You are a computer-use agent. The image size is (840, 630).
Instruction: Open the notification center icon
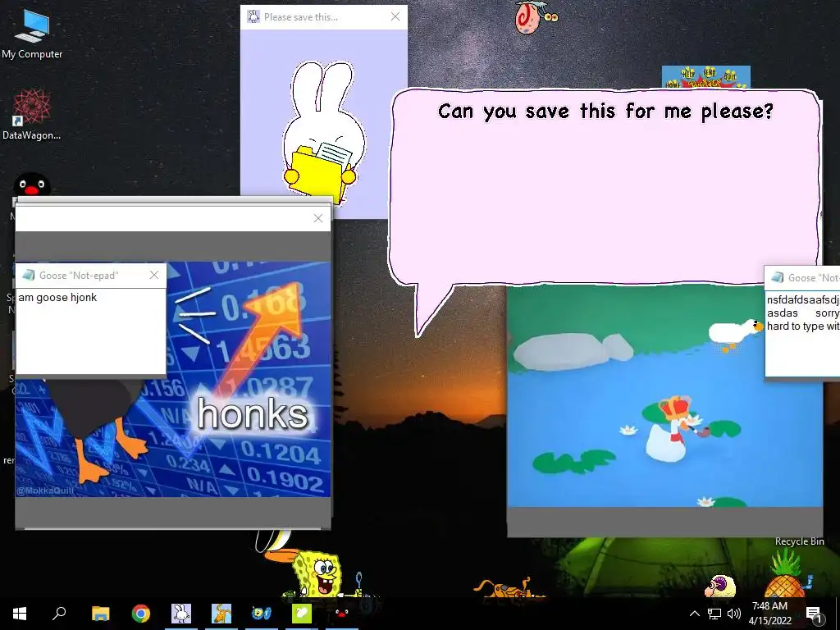coord(815,614)
